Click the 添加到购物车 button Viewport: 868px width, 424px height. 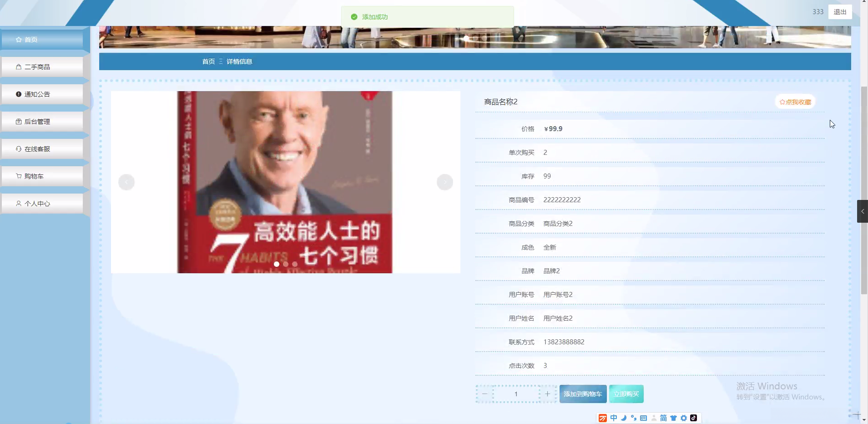[583, 394]
